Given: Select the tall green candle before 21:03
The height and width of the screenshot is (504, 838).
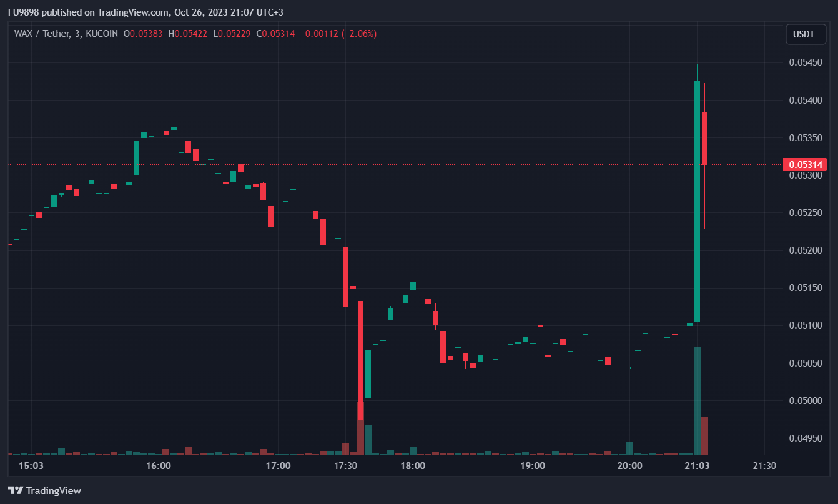Looking at the screenshot, I should [697, 200].
